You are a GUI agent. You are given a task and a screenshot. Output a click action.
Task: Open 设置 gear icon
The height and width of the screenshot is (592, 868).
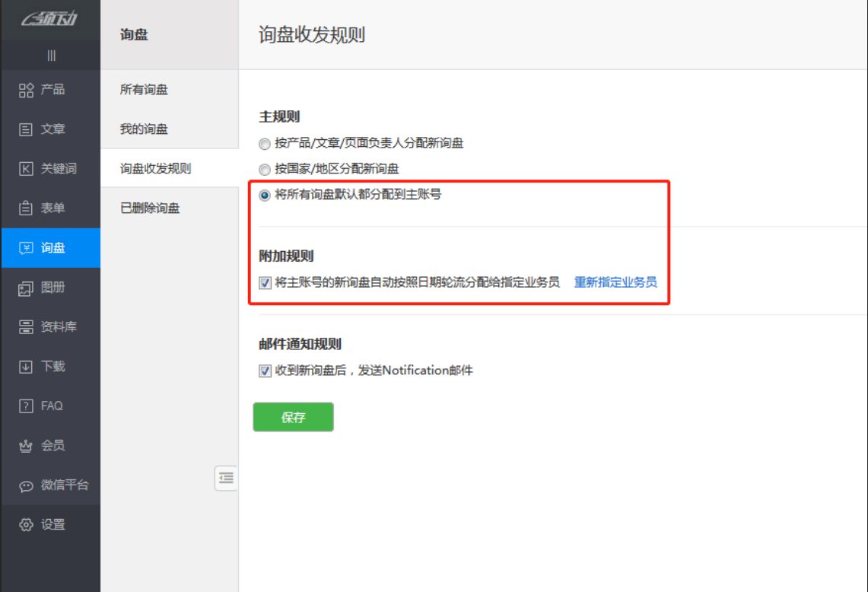point(26,525)
